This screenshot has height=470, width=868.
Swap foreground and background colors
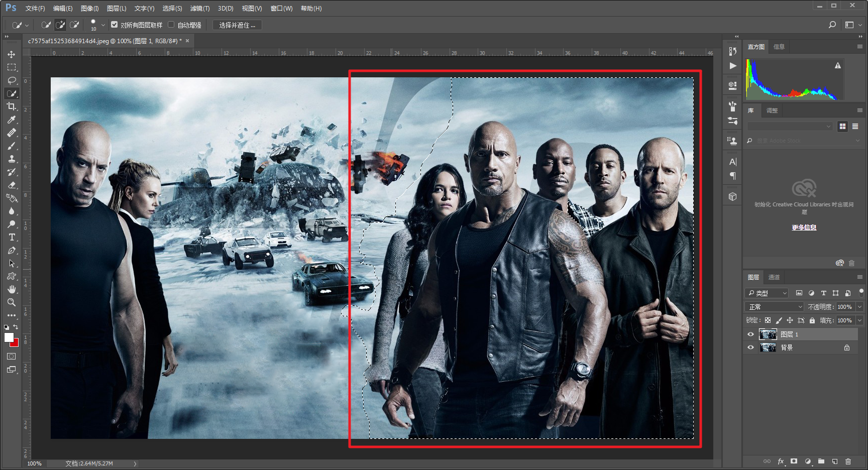point(16,327)
